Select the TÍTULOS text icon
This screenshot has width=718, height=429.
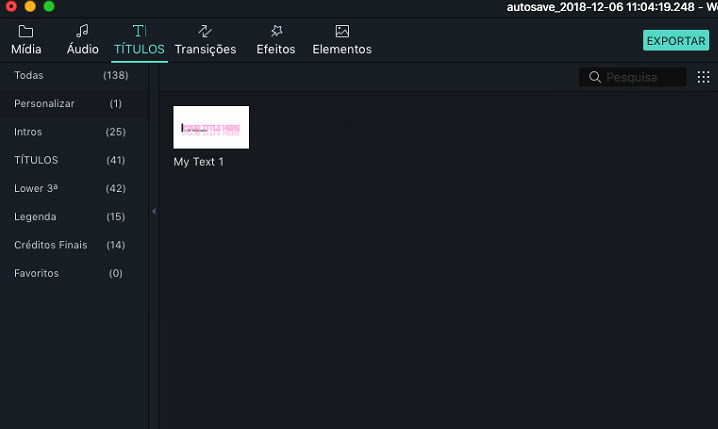(139, 31)
